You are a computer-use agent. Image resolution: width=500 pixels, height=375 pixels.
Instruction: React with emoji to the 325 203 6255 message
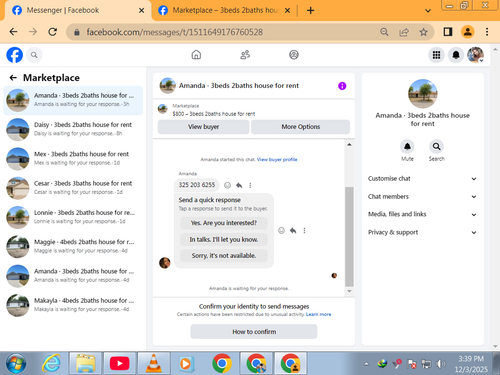point(227,185)
